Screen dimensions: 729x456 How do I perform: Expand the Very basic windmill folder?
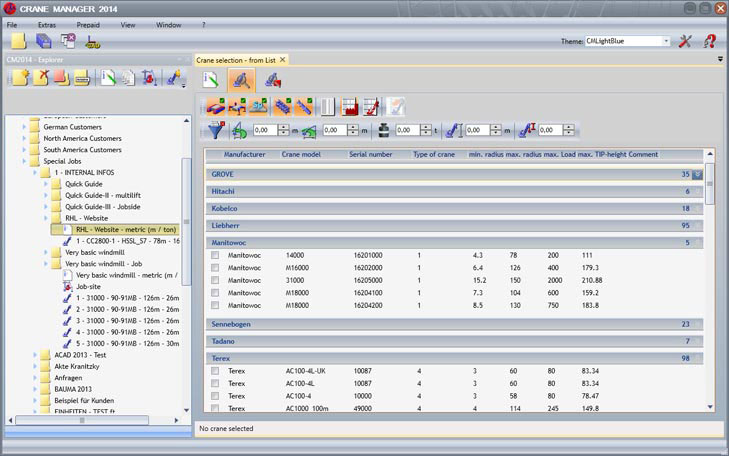coord(46,252)
